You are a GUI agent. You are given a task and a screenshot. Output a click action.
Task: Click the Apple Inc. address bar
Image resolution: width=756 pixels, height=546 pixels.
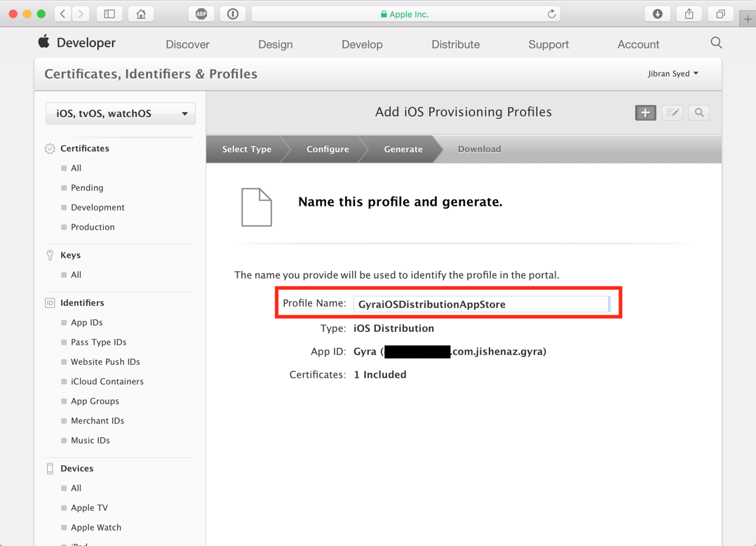[x=405, y=14]
